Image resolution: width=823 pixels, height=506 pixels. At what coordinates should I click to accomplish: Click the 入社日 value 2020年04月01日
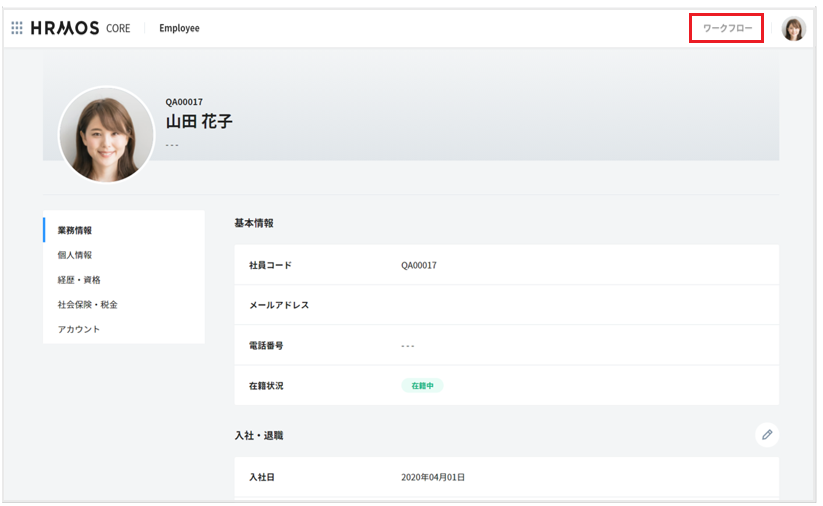[x=433, y=477]
